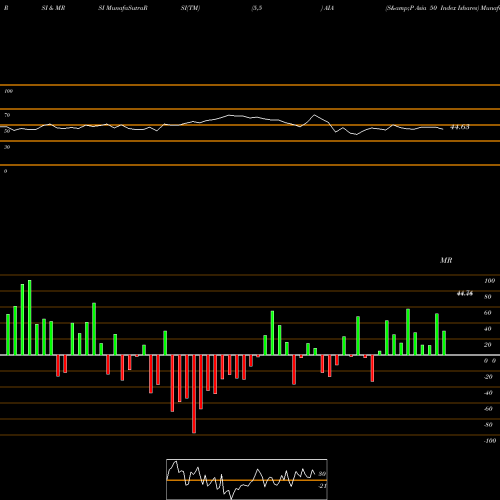Click the '30' level label on RSI axis

click(7, 147)
